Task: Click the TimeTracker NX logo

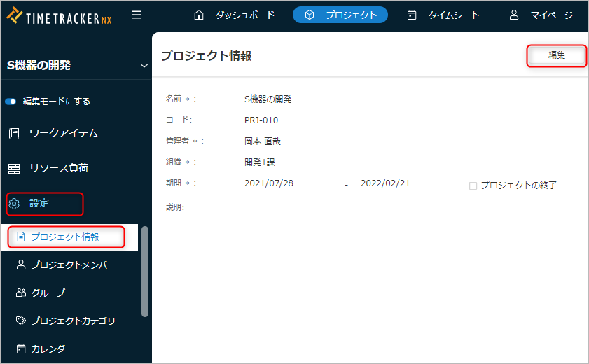Action: (59, 15)
